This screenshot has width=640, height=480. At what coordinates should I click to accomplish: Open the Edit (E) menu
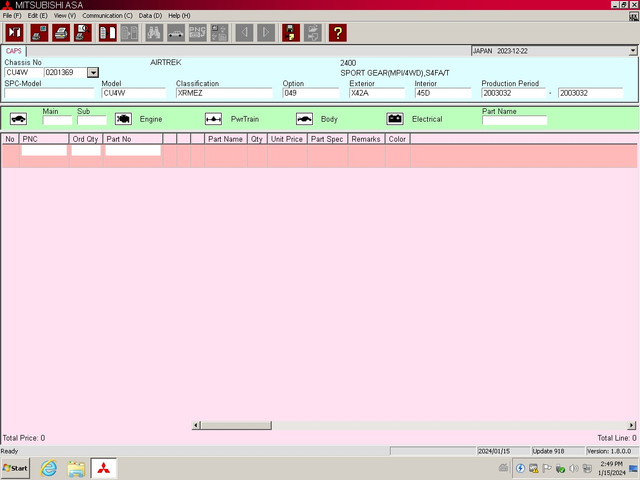[38, 16]
